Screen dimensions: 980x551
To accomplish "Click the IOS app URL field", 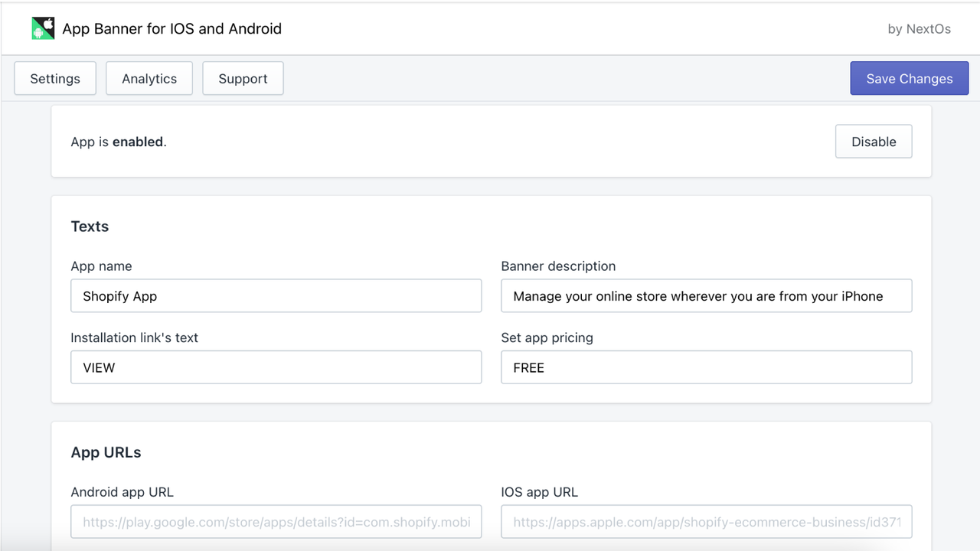I will click(x=706, y=521).
